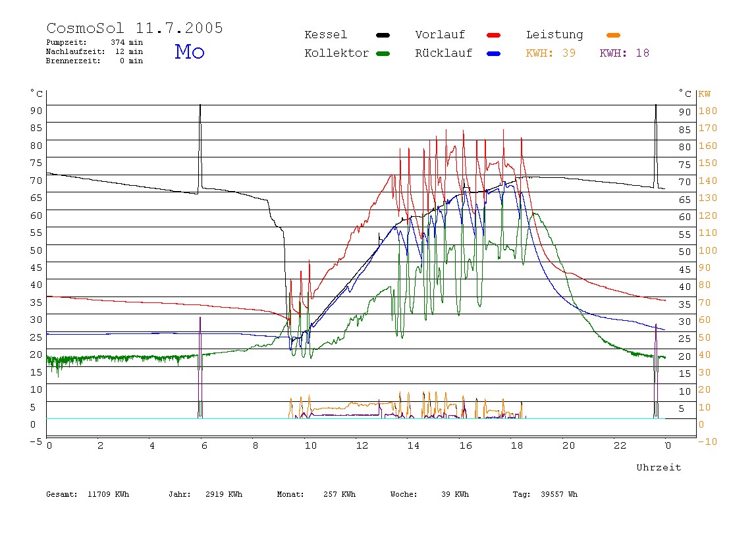
Task: Select the orange '160' power axis value
Action: pos(707,146)
